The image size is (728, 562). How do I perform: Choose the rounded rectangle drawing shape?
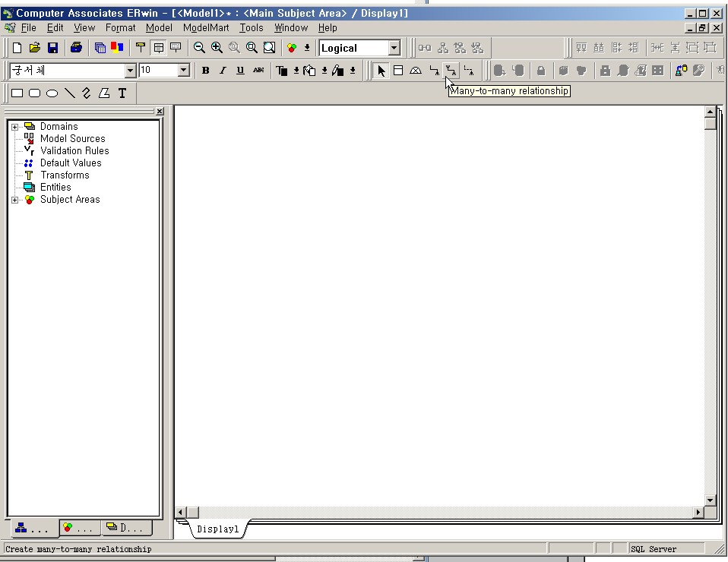(x=34, y=93)
